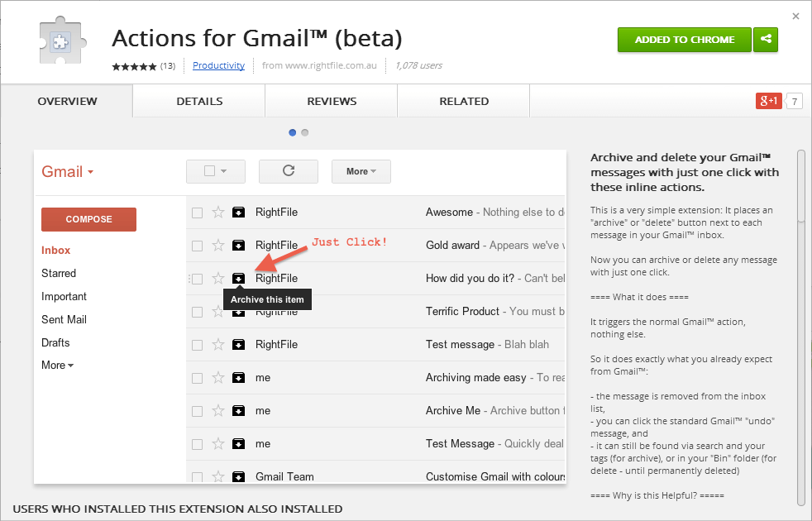
Task: Click the Compose button
Action: pos(88,219)
